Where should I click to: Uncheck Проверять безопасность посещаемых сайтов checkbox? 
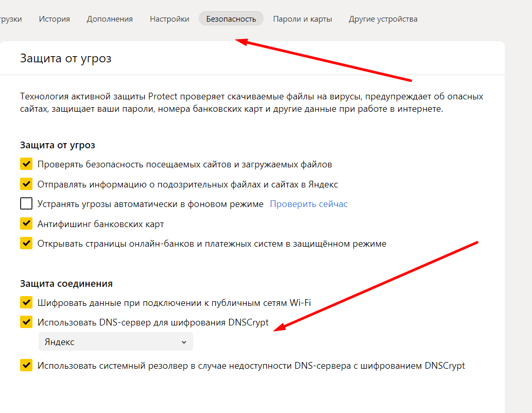[x=26, y=164]
